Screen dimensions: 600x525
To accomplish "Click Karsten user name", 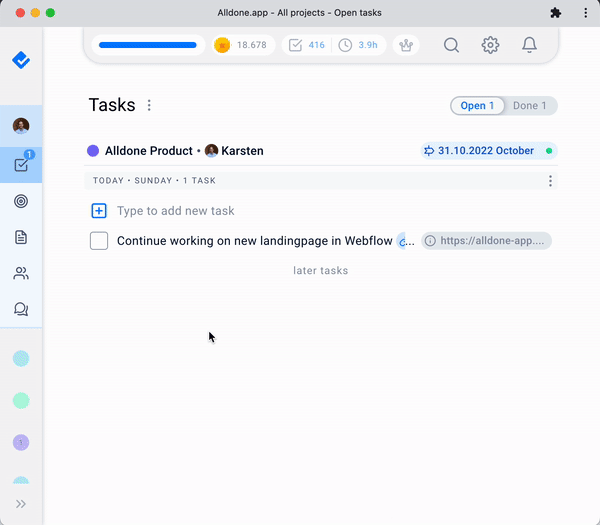I will (x=242, y=151).
